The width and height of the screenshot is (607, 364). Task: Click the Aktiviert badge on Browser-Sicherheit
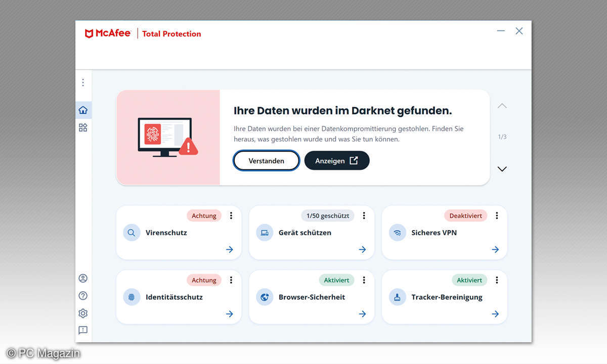click(x=337, y=280)
